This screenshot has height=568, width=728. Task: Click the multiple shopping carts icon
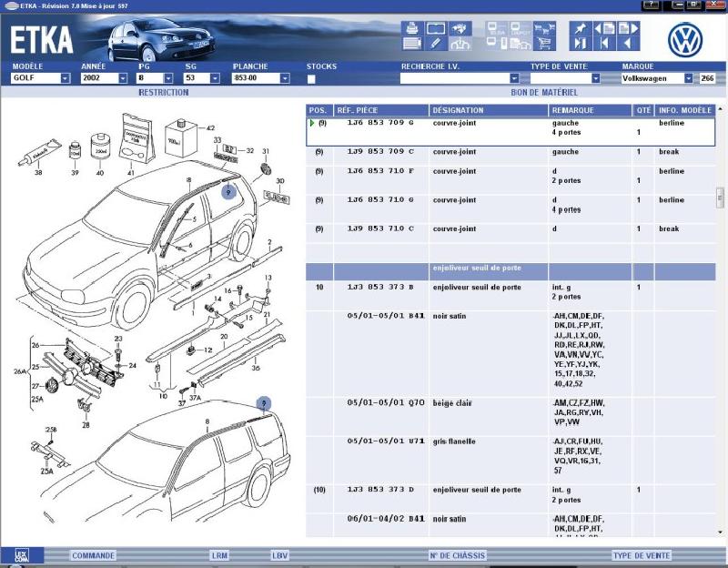(544, 29)
